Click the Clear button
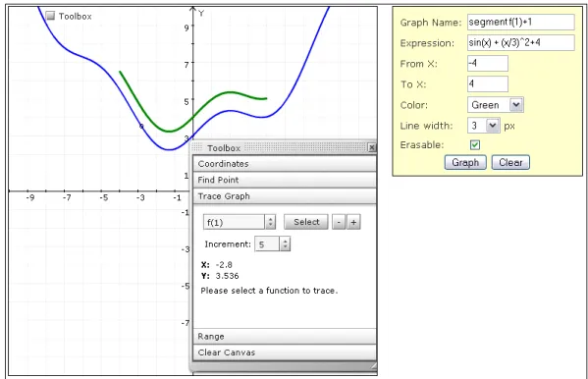The width and height of the screenshot is (588, 379). (510, 162)
